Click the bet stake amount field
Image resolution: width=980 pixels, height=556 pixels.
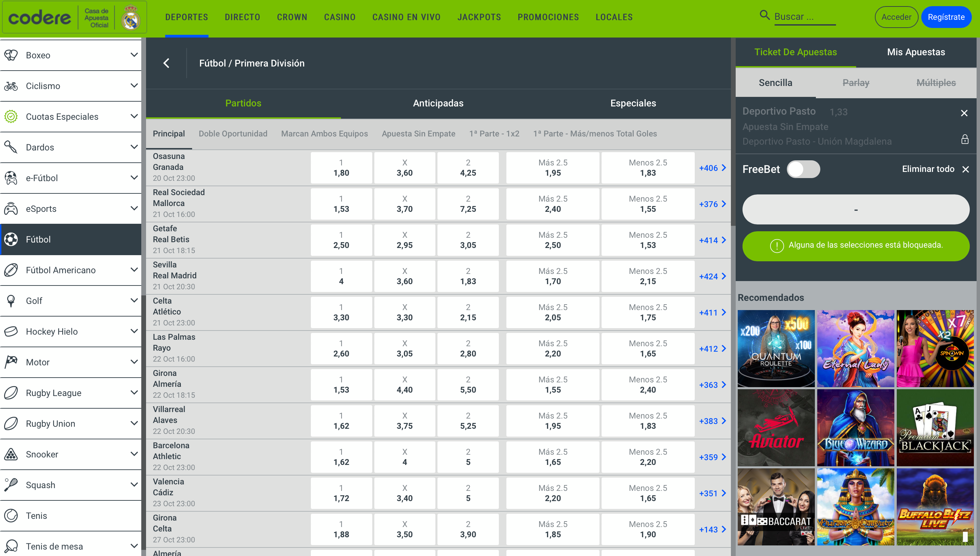tap(855, 210)
